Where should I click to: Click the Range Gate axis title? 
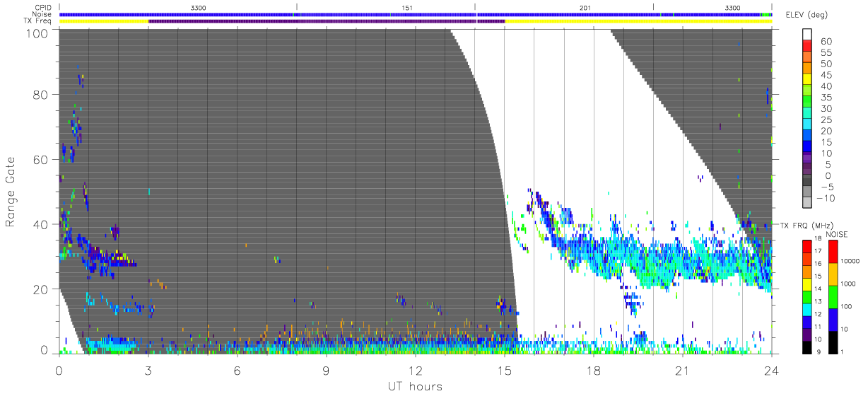12,192
